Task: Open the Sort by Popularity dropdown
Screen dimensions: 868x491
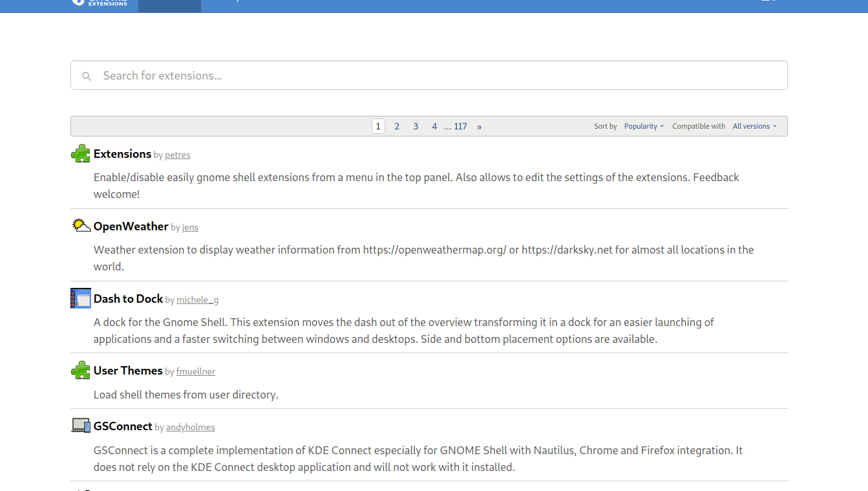Action: (x=644, y=126)
